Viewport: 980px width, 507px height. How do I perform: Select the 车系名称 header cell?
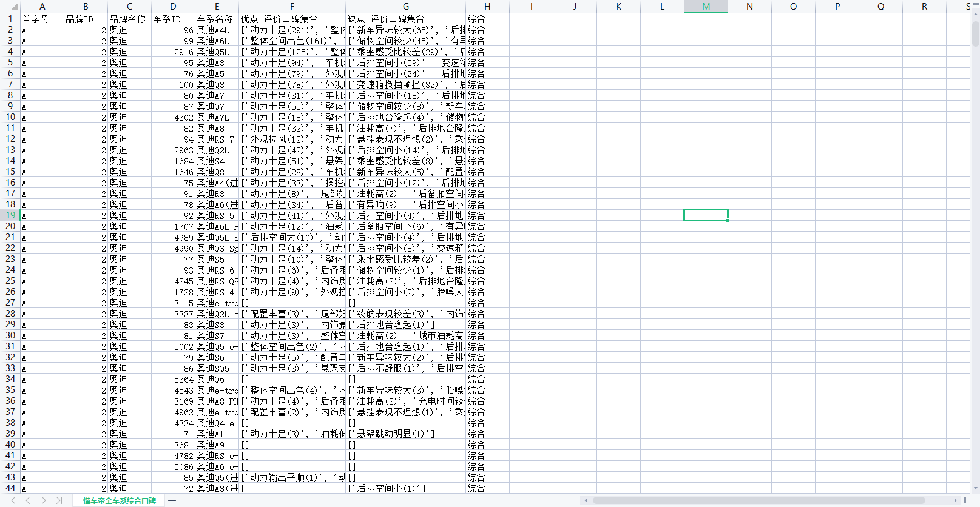click(217, 19)
